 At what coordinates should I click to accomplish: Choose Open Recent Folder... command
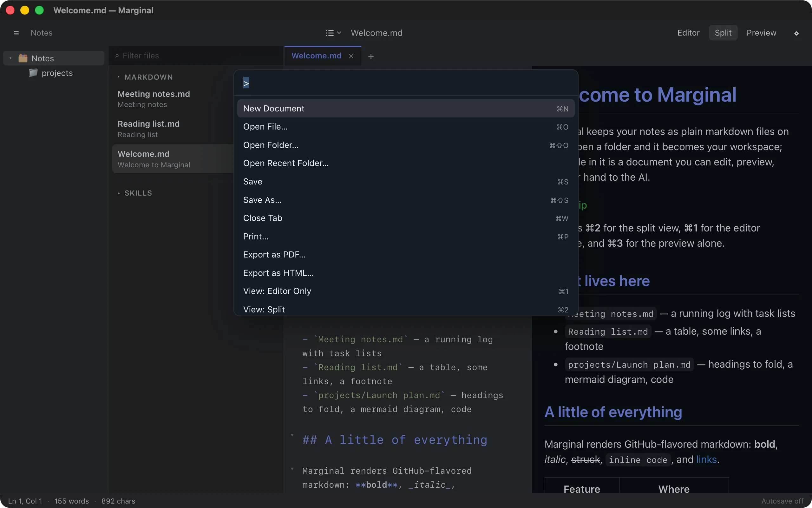pyautogui.click(x=406, y=163)
